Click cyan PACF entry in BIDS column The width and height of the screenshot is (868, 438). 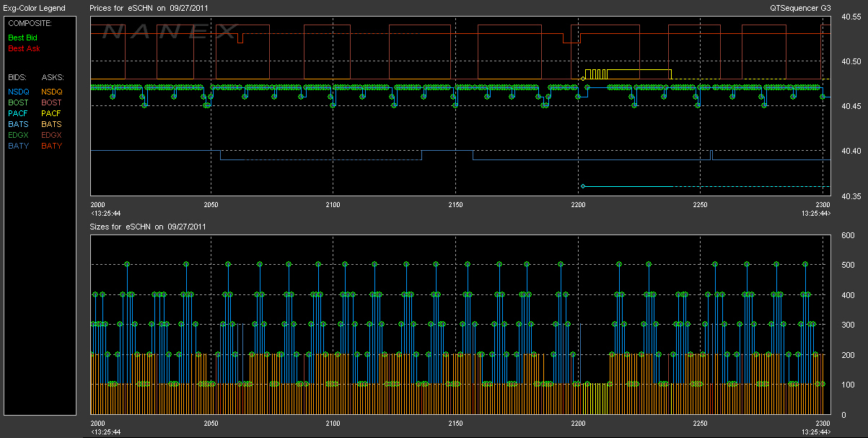(x=19, y=113)
